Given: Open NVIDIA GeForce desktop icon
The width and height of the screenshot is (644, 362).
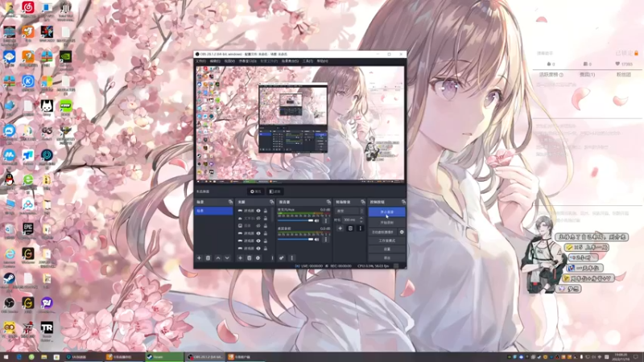Looking at the screenshot, I should (x=66, y=59).
